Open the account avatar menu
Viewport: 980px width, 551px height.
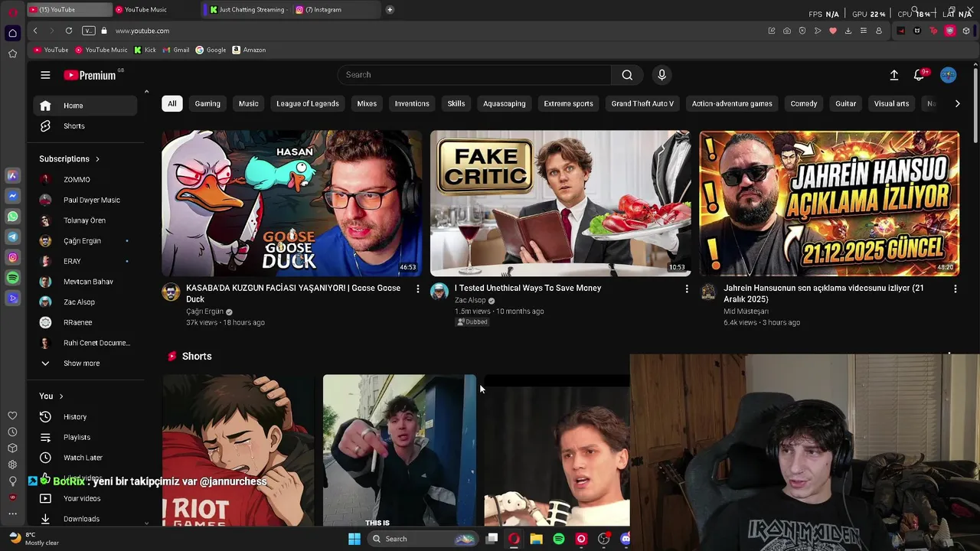click(x=949, y=75)
